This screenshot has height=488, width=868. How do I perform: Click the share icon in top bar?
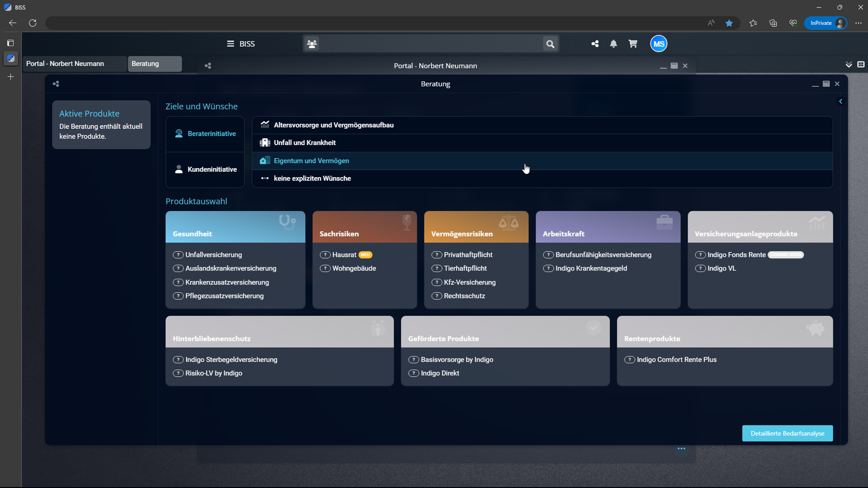coord(595,44)
